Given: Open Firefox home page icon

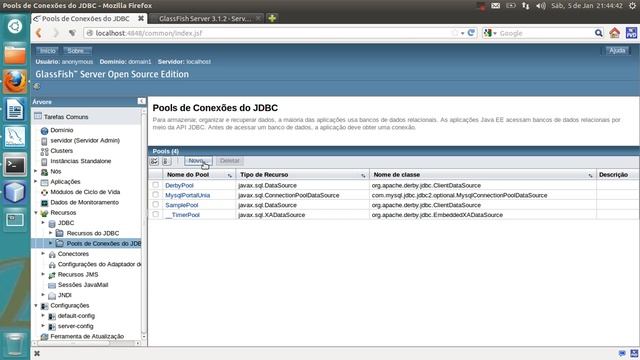Looking at the screenshot, I should 614,33.
